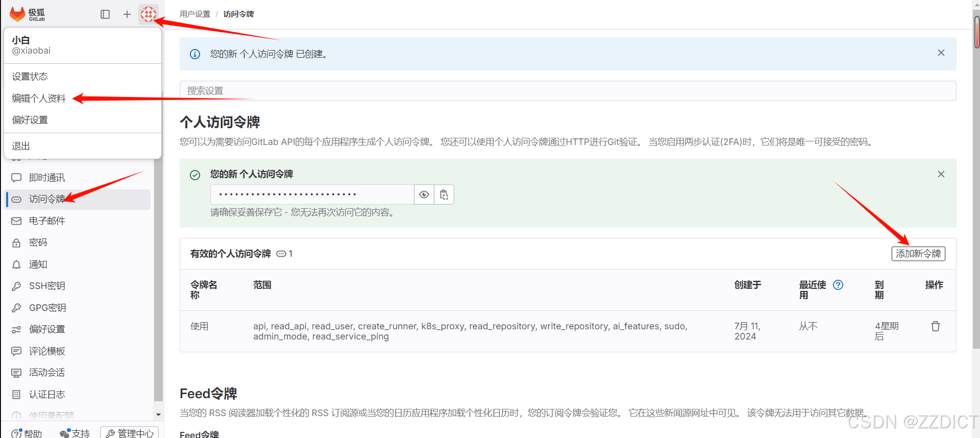The image size is (980, 438).
Task: Click the 帮助 button
Action: (x=27, y=433)
